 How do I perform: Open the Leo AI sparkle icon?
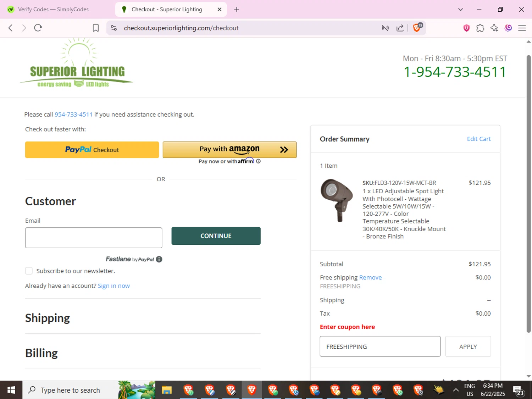click(x=494, y=28)
